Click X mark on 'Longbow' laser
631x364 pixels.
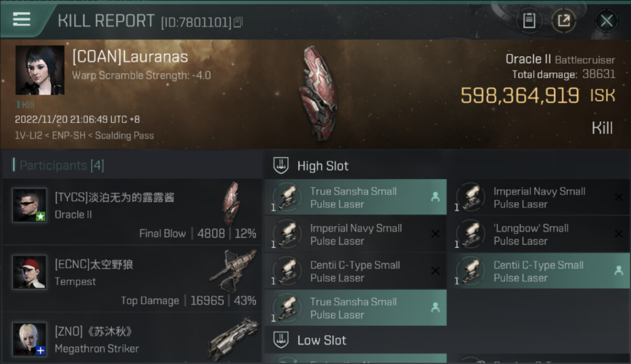[618, 234]
